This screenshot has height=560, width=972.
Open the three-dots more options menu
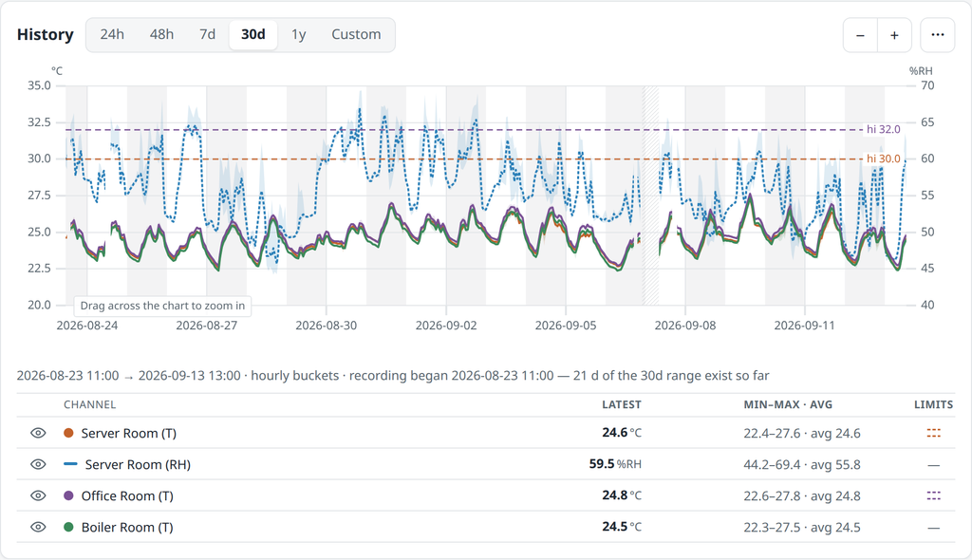point(937,35)
